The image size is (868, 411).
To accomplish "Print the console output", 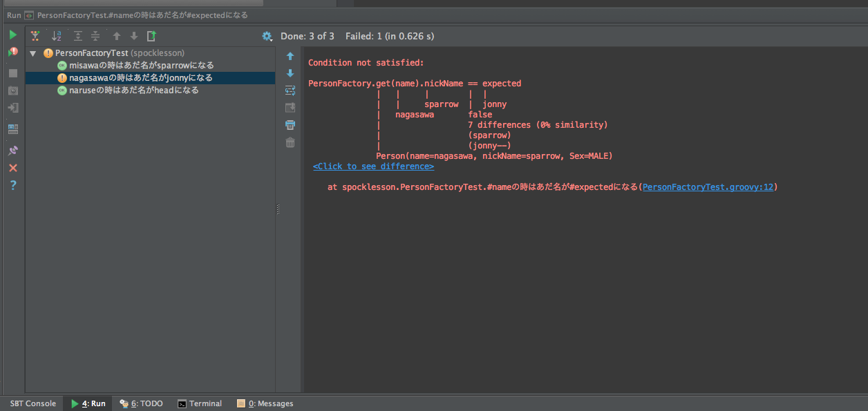I will click(290, 125).
